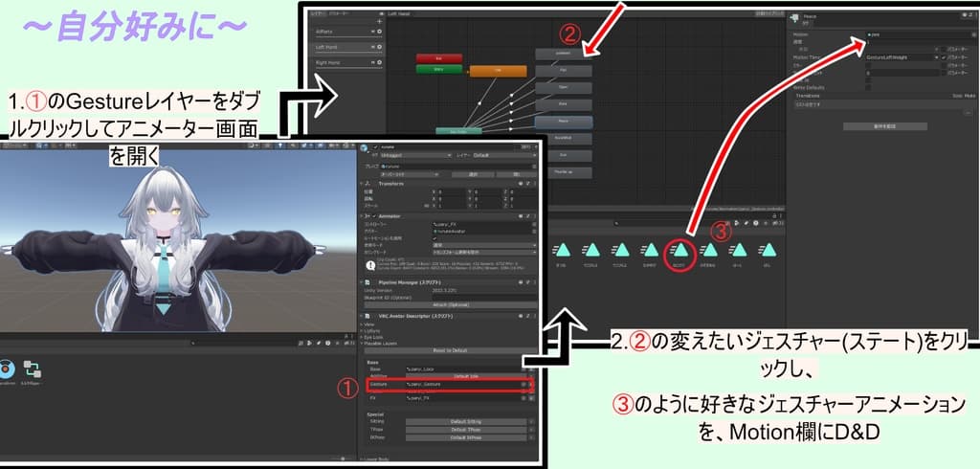Screen dimensions: 980x469
Task: Select the first animation clip in Project panel
Action: click(x=563, y=250)
